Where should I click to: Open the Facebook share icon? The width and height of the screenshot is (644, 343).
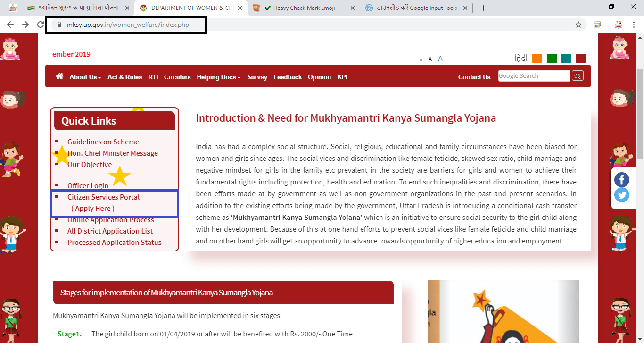pos(622,180)
